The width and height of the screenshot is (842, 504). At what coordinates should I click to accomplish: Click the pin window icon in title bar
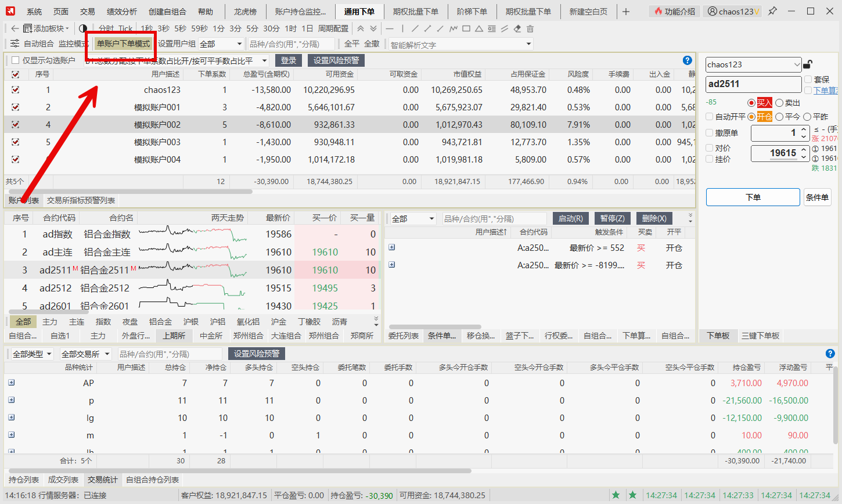tap(772, 11)
